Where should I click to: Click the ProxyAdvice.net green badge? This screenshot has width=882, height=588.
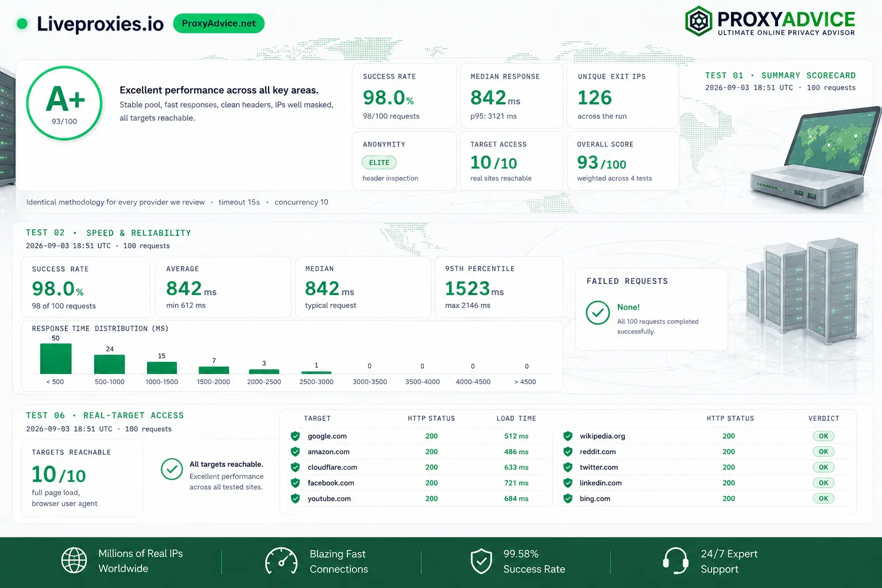click(219, 24)
